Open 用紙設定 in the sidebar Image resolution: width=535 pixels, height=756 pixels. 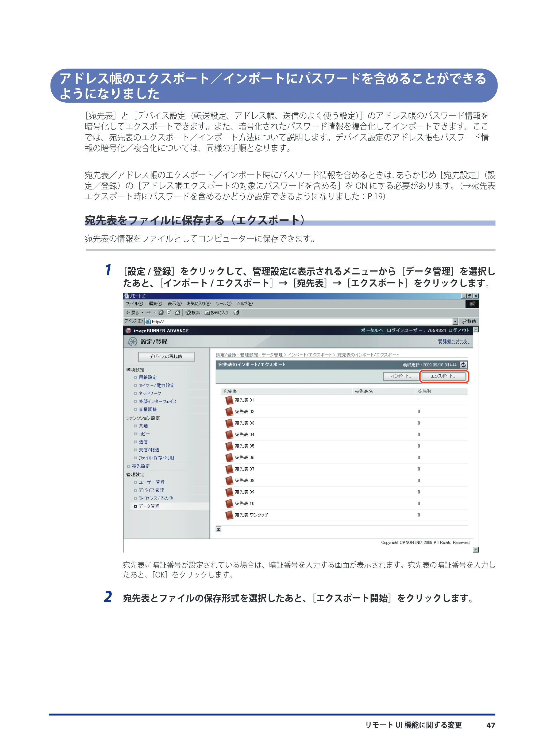pos(148,377)
